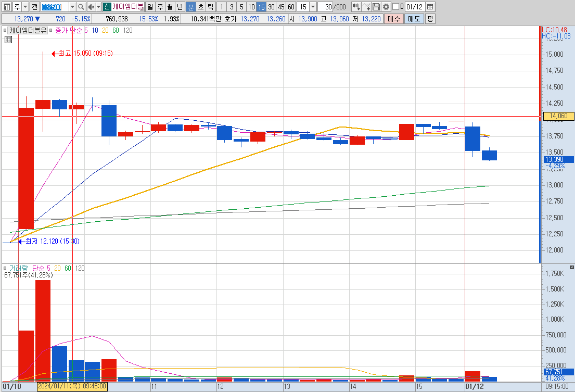Image resolution: width=575 pixels, height=392 pixels.
Task: Click the 거래량 volume indicator label
Action: point(18,269)
